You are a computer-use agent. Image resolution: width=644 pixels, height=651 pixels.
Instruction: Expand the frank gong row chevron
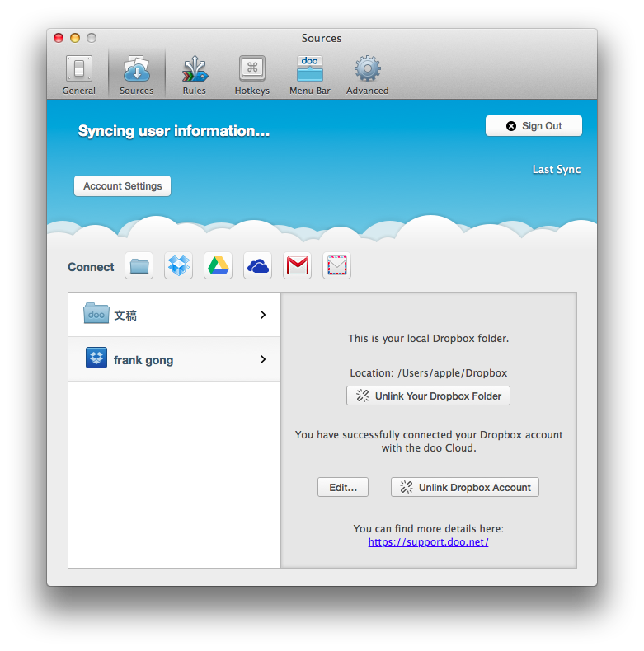point(263,359)
